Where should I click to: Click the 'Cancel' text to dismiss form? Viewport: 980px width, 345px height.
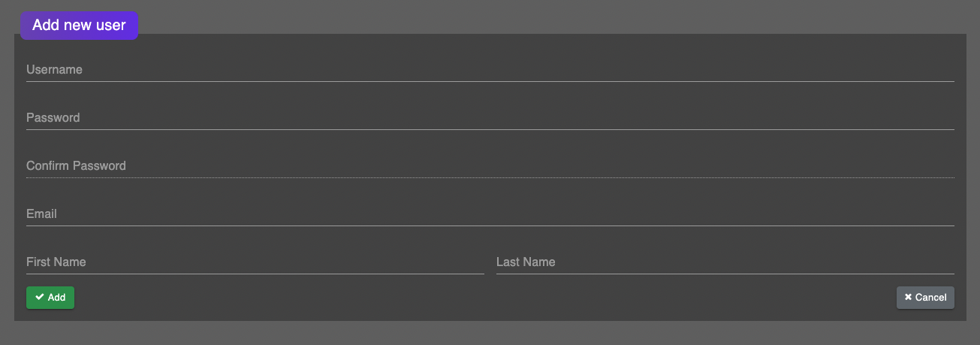(930, 298)
